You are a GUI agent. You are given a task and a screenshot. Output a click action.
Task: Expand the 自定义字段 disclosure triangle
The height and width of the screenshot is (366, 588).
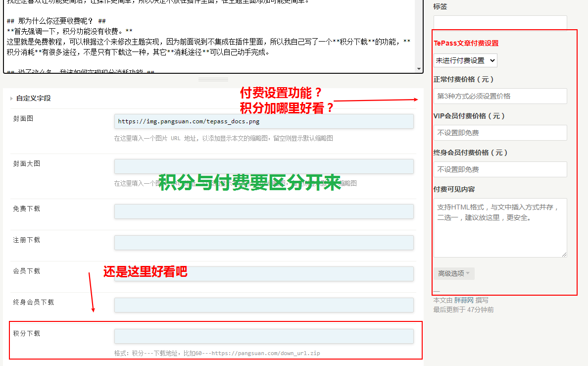coord(11,99)
